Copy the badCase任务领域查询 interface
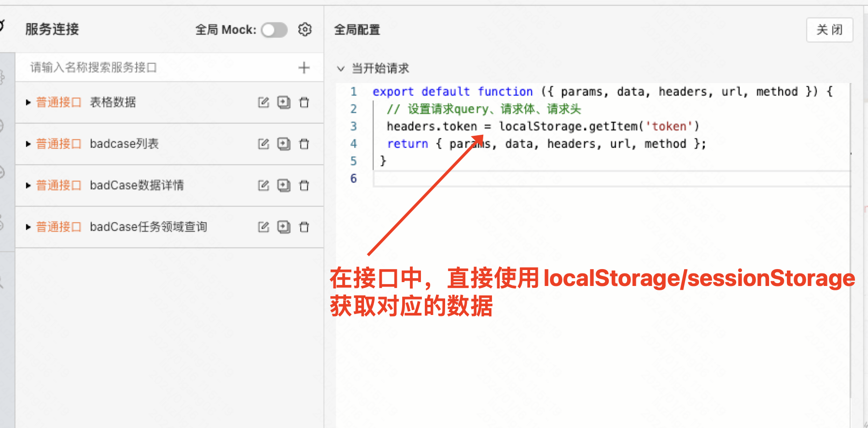 283,227
